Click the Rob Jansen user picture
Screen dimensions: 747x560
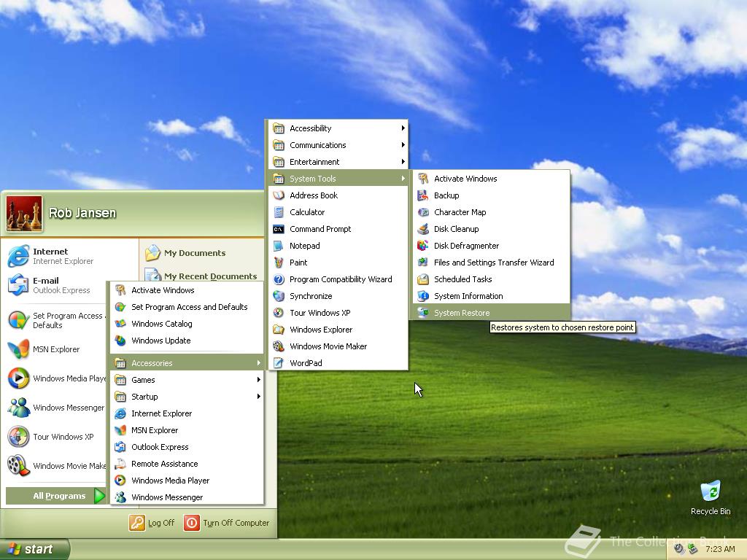pyautogui.click(x=24, y=214)
